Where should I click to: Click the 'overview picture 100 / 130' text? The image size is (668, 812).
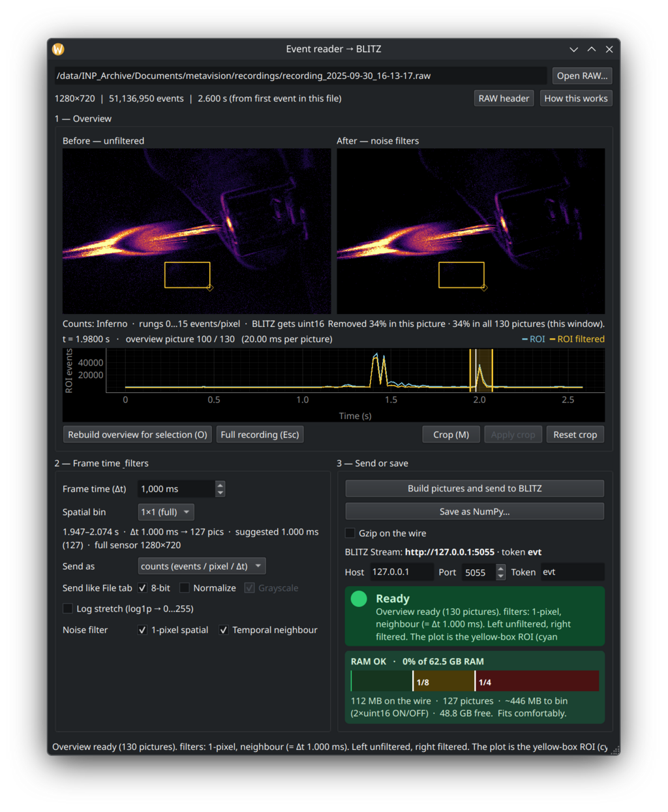180,339
